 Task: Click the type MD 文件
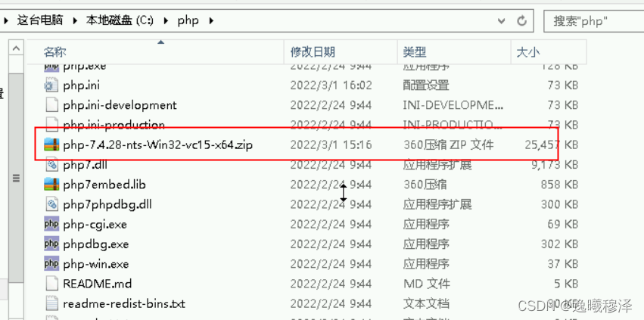pos(426,284)
